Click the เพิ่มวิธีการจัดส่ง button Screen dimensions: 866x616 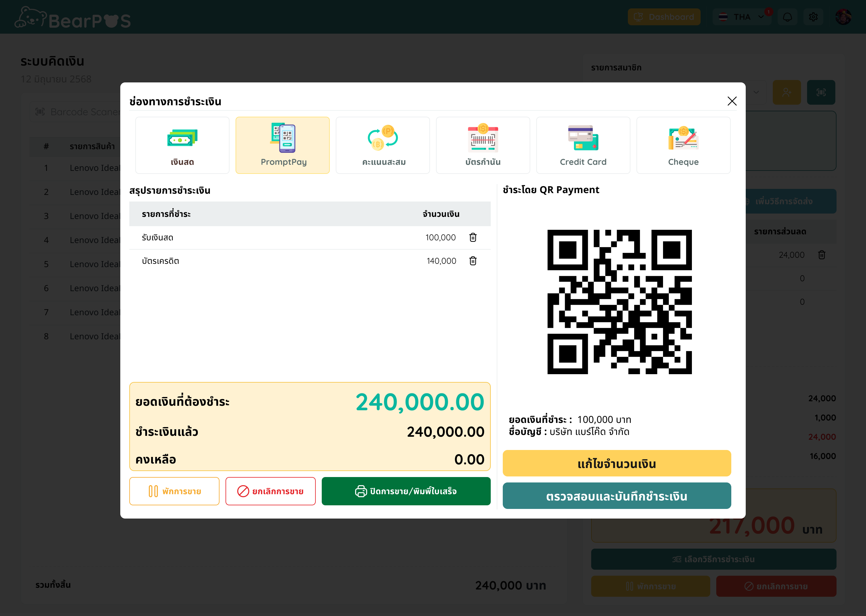coord(791,202)
